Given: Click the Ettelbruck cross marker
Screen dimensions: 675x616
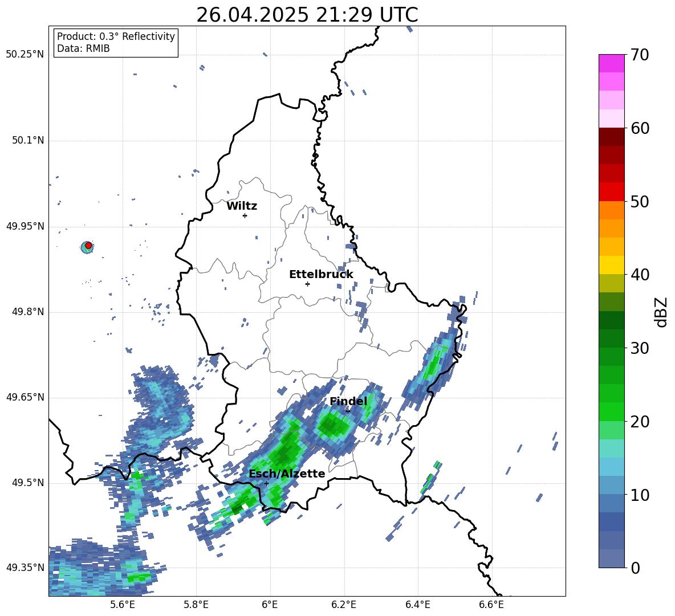Looking at the screenshot, I should 307,284.
